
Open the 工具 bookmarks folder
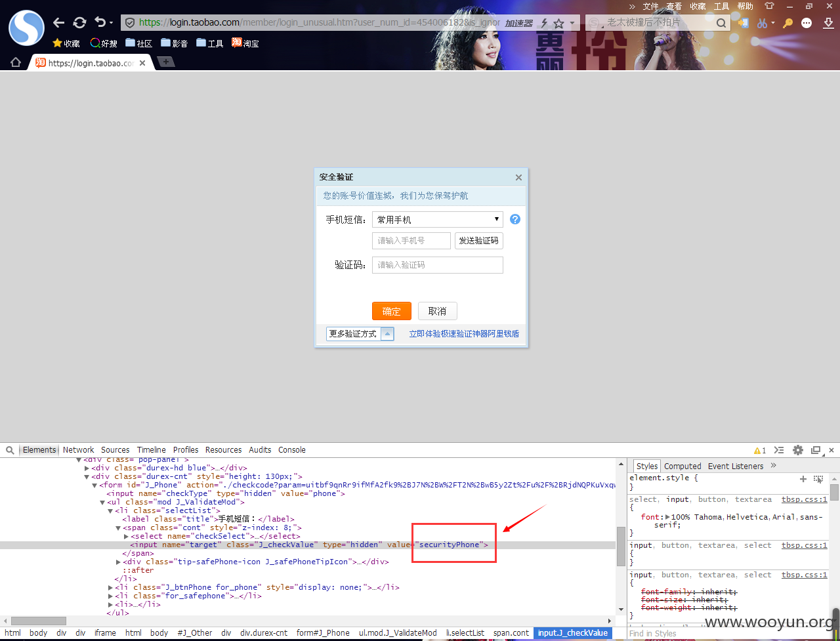click(209, 43)
